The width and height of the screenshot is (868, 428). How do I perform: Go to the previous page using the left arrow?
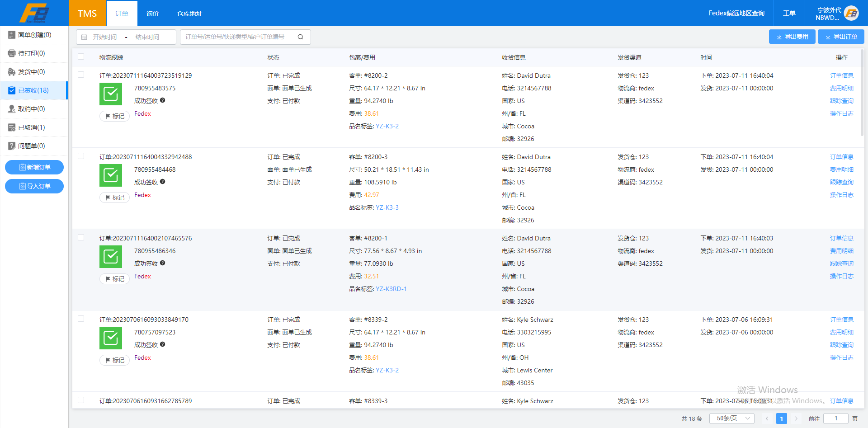(x=767, y=419)
